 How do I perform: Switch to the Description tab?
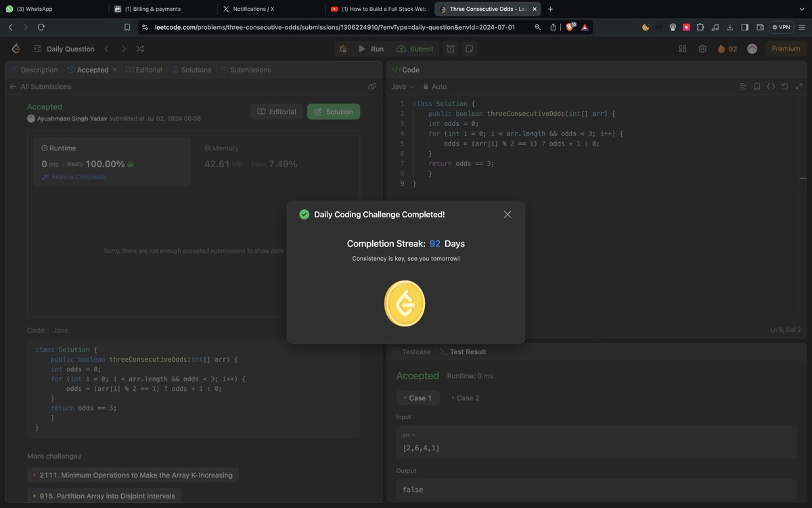34,70
